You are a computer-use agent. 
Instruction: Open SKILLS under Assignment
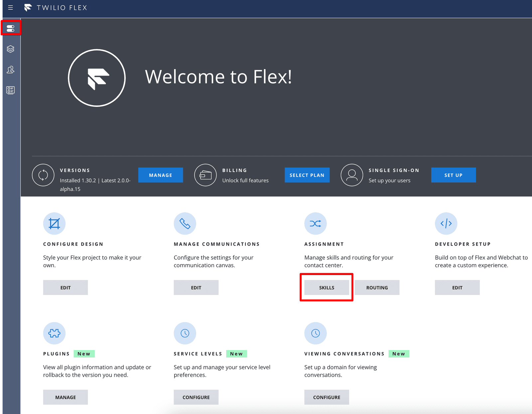coord(327,287)
